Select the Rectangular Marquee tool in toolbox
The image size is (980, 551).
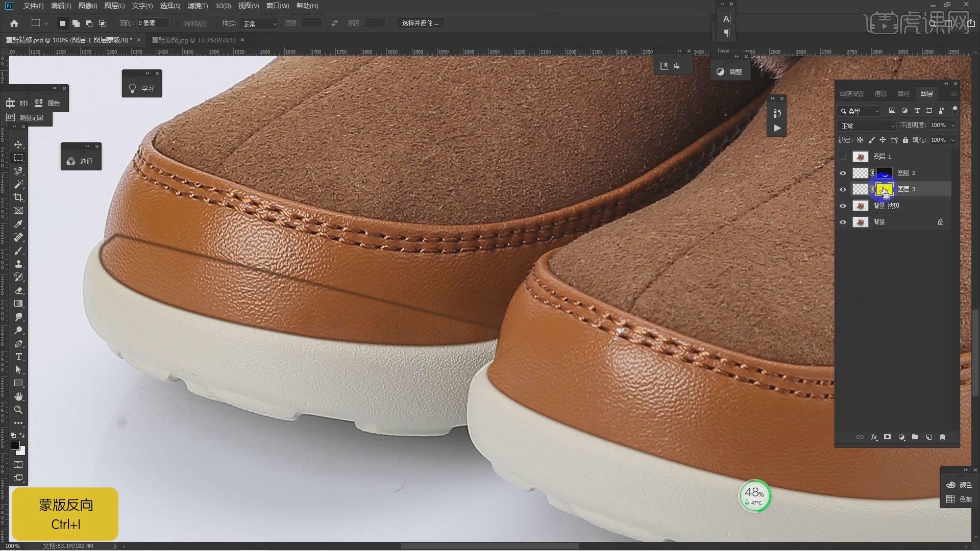(18, 158)
